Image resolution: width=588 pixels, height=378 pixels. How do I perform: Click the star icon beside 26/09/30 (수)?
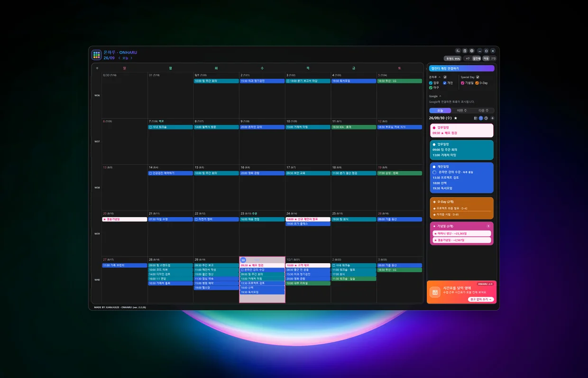coord(456,118)
